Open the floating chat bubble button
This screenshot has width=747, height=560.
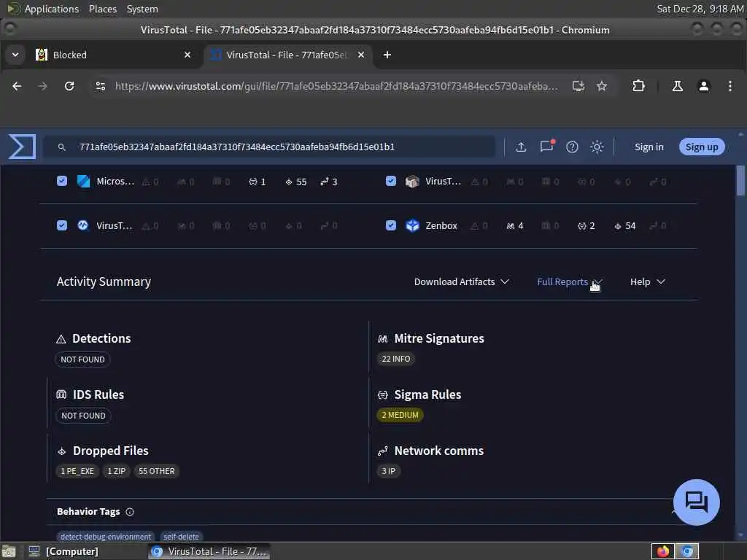(696, 502)
